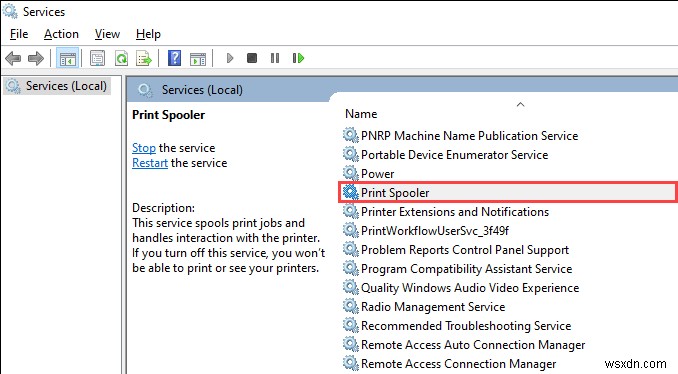Open the Help menu
Screen dimensions: 678x374
point(148,34)
